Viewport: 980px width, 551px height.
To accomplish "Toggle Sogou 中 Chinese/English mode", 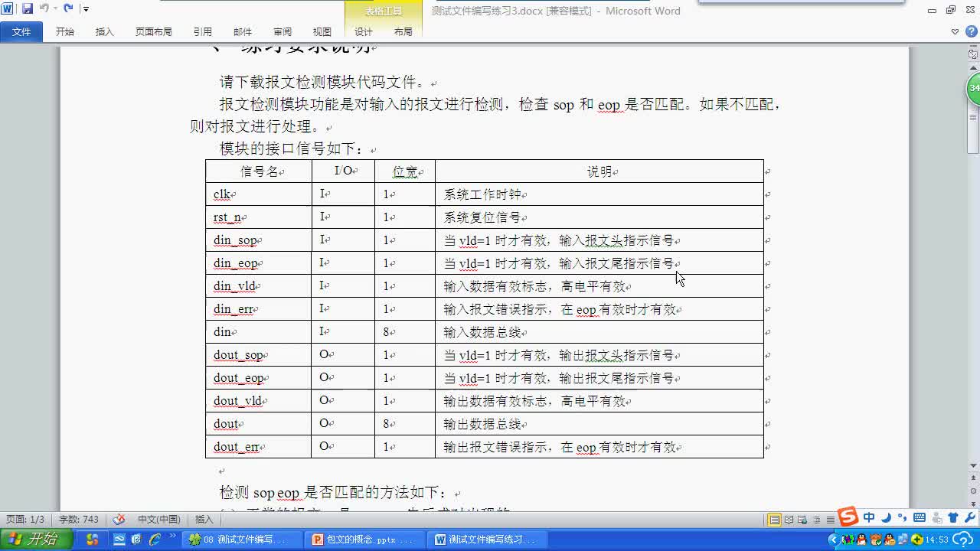I will pos(869,518).
